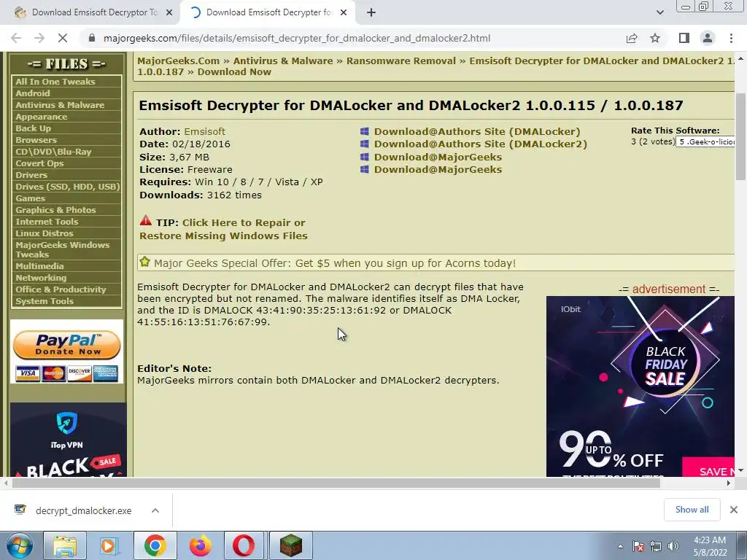Click the first Download@MajorGeeks link

point(438,157)
